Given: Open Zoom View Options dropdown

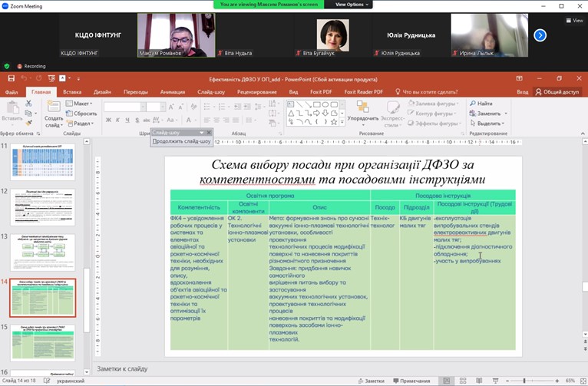Looking at the screenshot, I should (x=352, y=5).
